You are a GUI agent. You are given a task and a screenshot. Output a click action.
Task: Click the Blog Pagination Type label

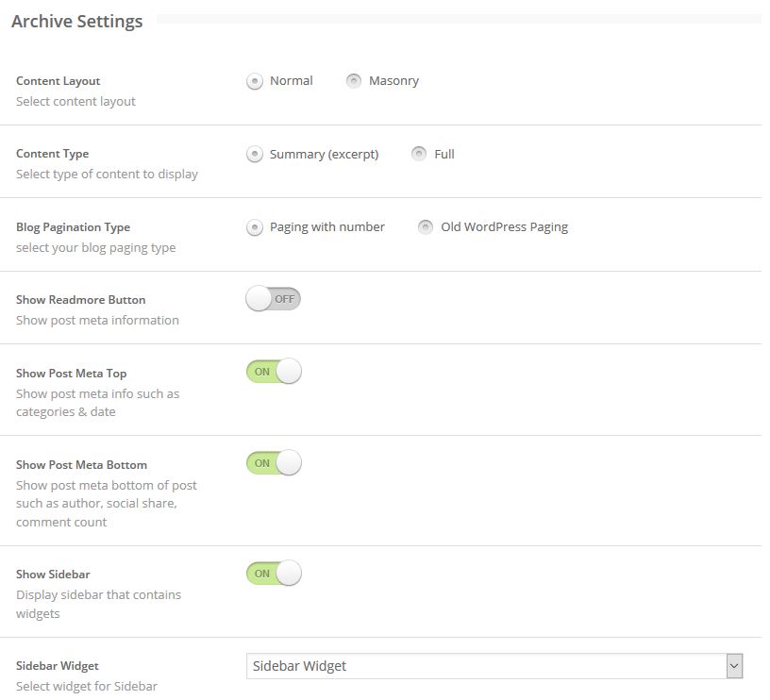coord(74,227)
